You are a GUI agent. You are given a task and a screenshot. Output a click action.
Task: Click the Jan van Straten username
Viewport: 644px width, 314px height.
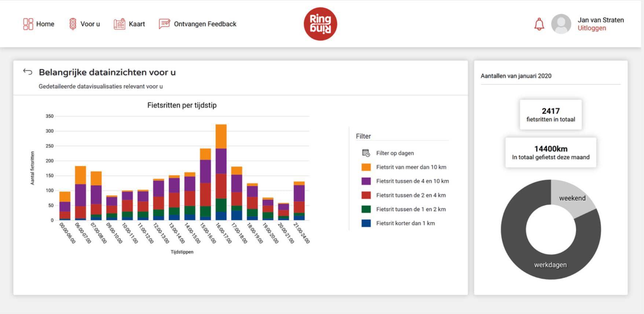pyautogui.click(x=600, y=20)
